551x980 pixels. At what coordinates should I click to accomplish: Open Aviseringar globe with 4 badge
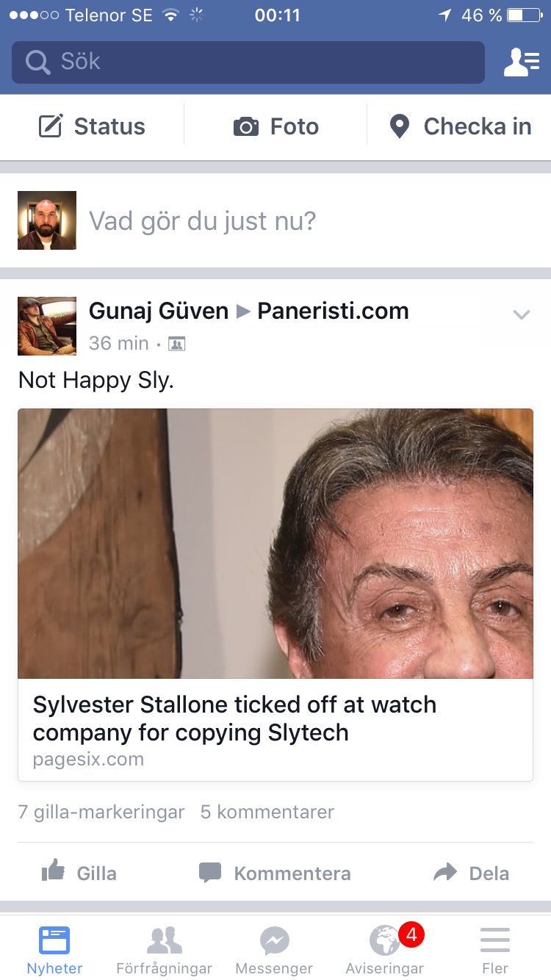(x=385, y=940)
